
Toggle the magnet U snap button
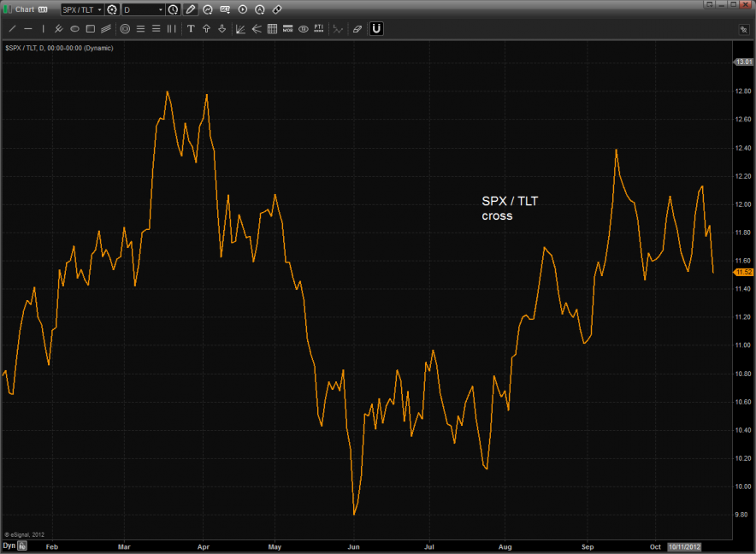(376, 28)
